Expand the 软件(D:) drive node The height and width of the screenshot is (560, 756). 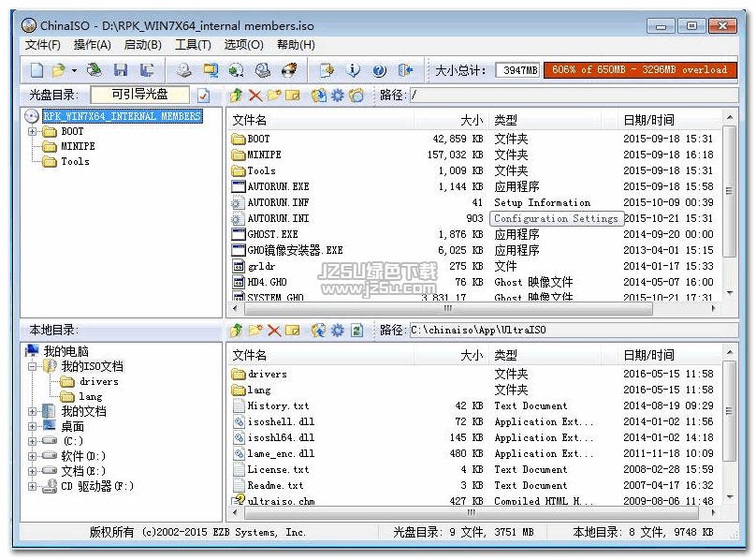(x=32, y=456)
